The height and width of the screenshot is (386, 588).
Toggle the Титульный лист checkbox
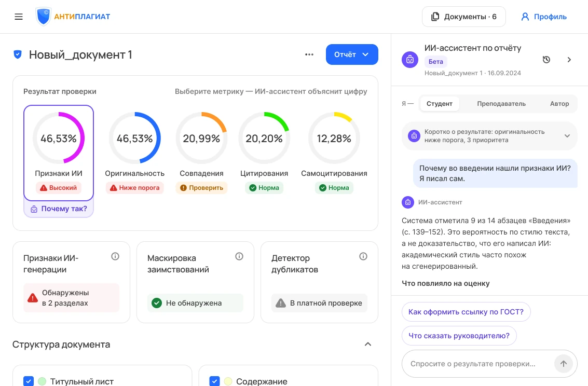click(29, 381)
